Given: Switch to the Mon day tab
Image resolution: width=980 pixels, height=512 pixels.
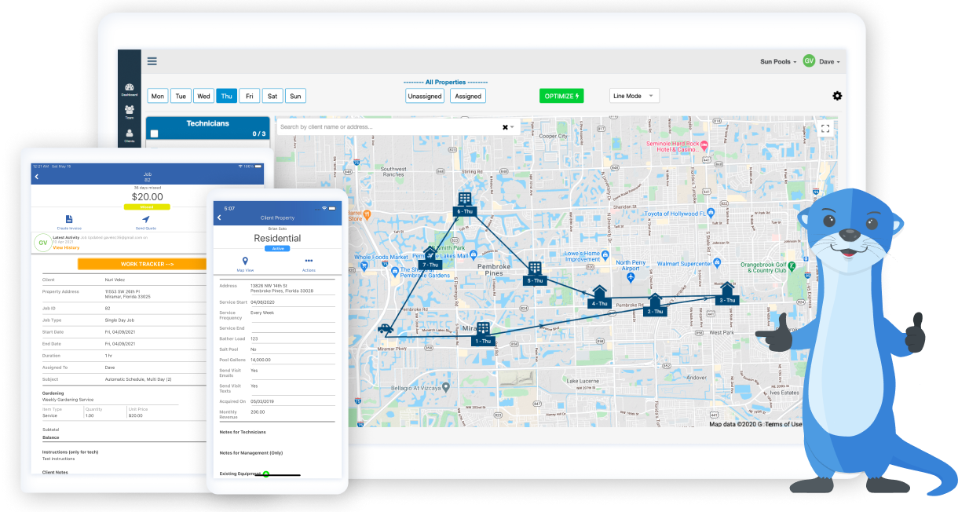Looking at the screenshot, I should 158,96.
